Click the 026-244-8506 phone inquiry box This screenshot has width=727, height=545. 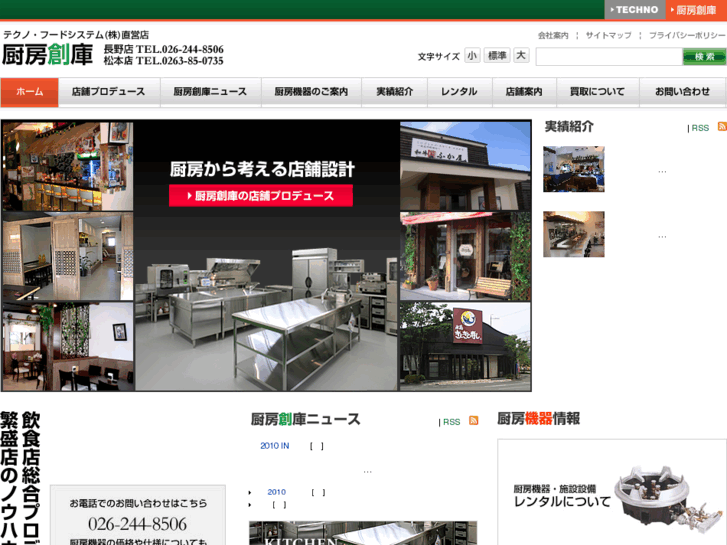click(x=138, y=515)
